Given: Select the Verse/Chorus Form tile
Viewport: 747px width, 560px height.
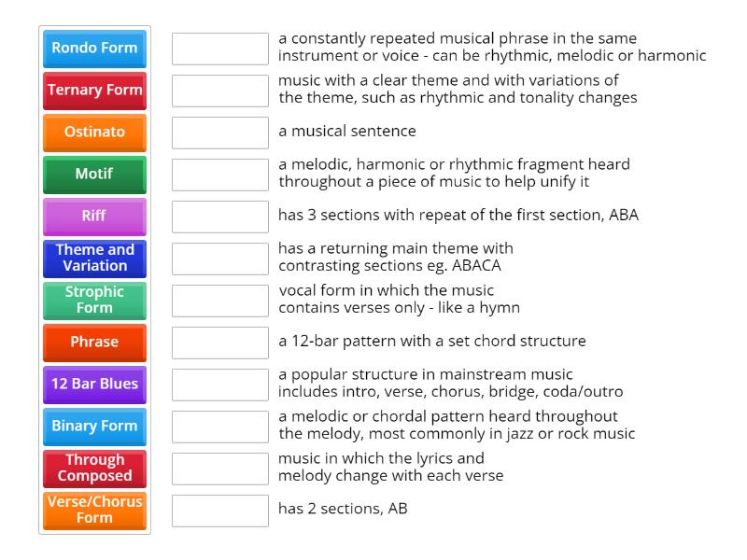Looking at the screenshot, I should [x=94, y=510].
